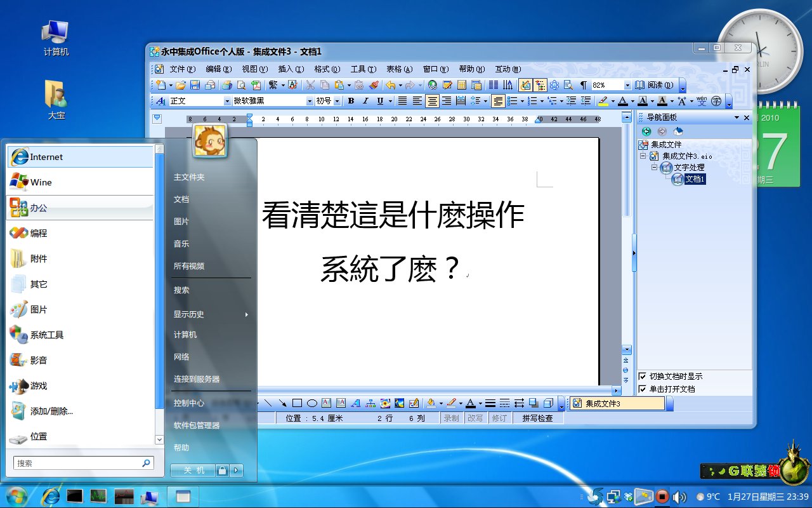Open the highlight color dropdown arrow
812x508 pixels.
point(613,101)
